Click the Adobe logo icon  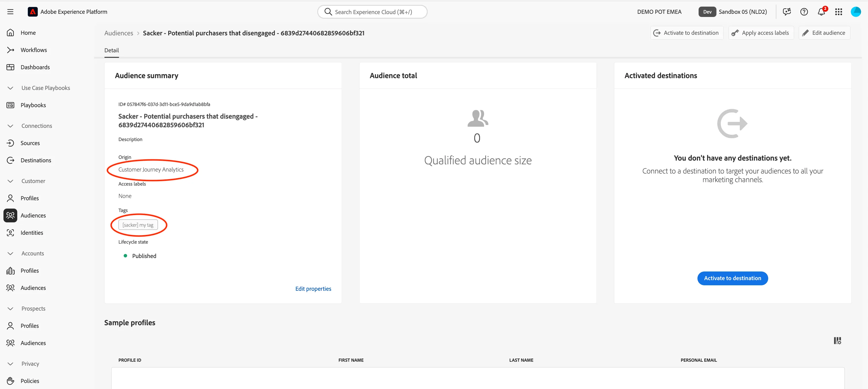[32, 12]
